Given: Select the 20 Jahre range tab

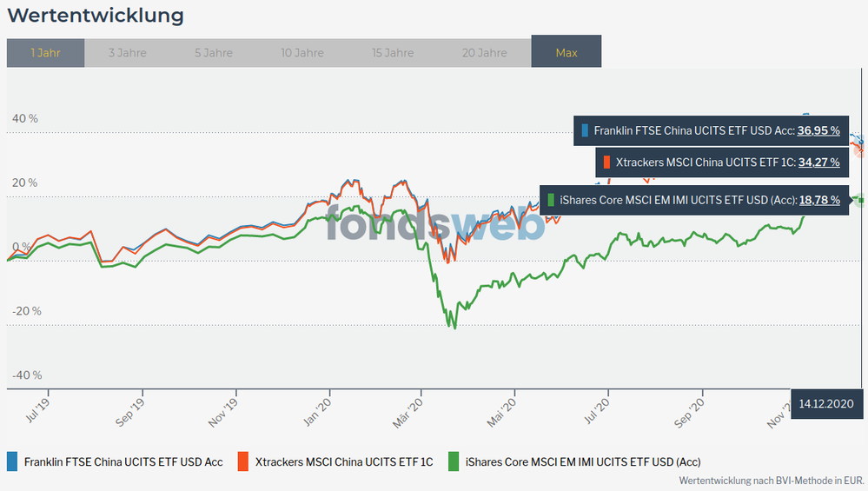Looking at the screenshot, I should (484, 53).
